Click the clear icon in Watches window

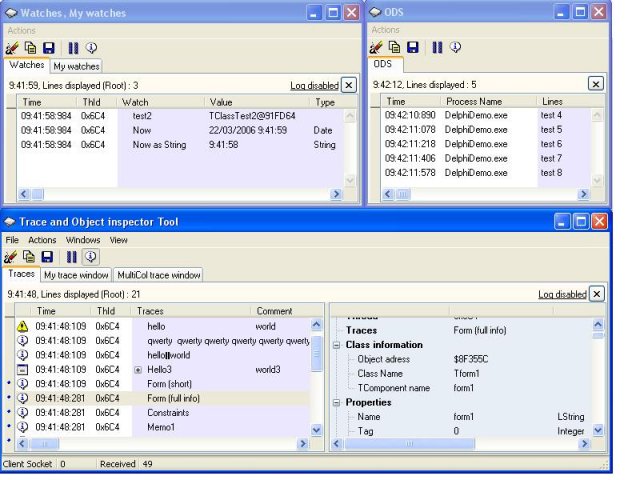[12, 48]
